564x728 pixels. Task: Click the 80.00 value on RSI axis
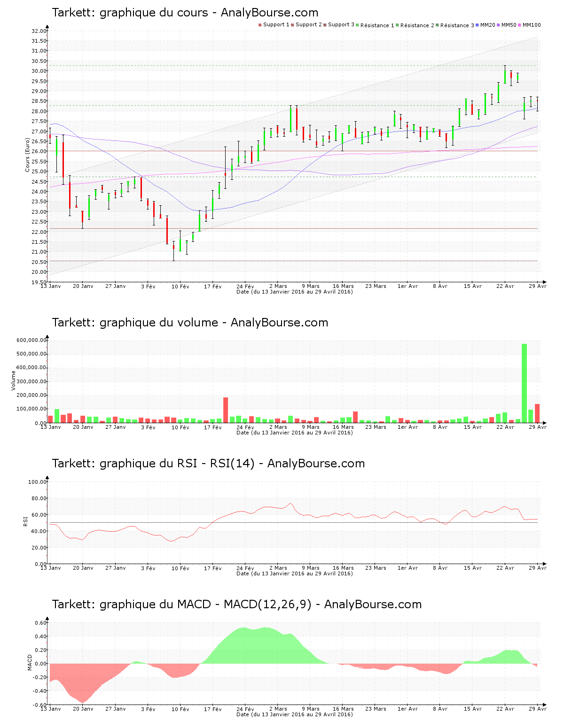(x=39, y=498)
